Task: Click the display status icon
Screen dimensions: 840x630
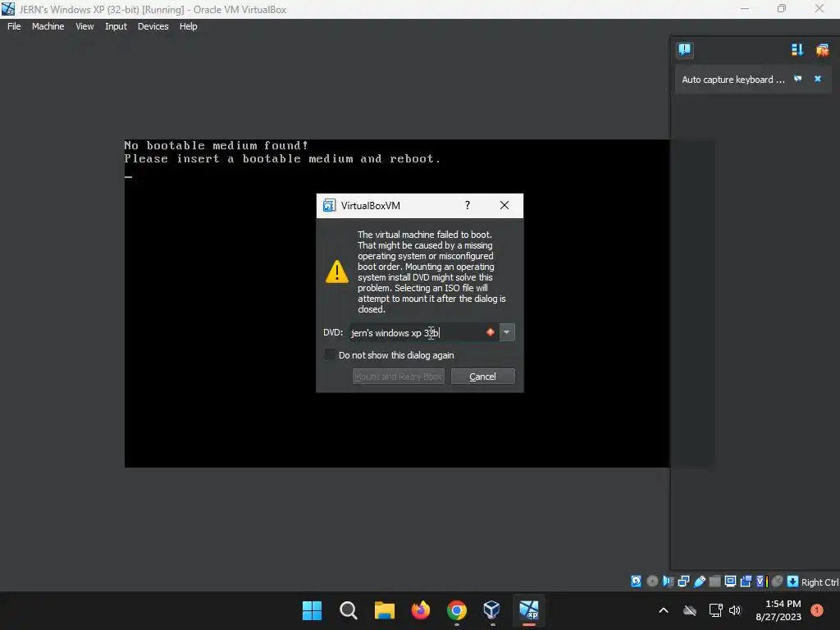Action: (x=730, y=582)
